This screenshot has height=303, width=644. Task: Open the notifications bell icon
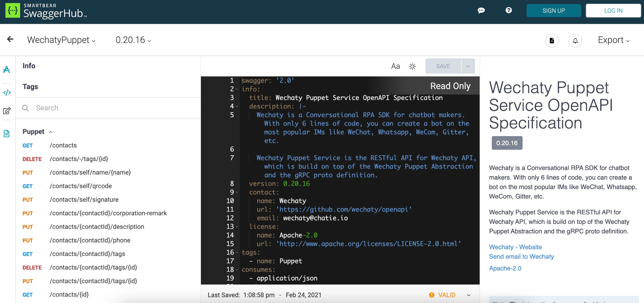point(575,41)
